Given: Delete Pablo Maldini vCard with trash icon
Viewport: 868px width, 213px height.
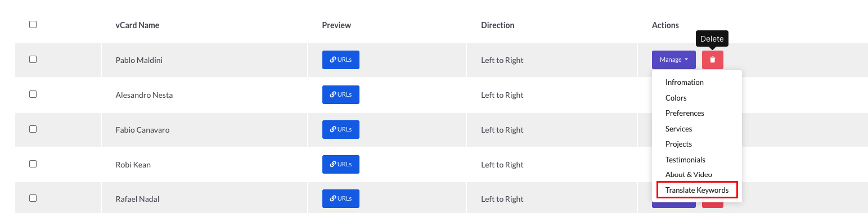Looking at the screenshot, I should tap(712, 60).
